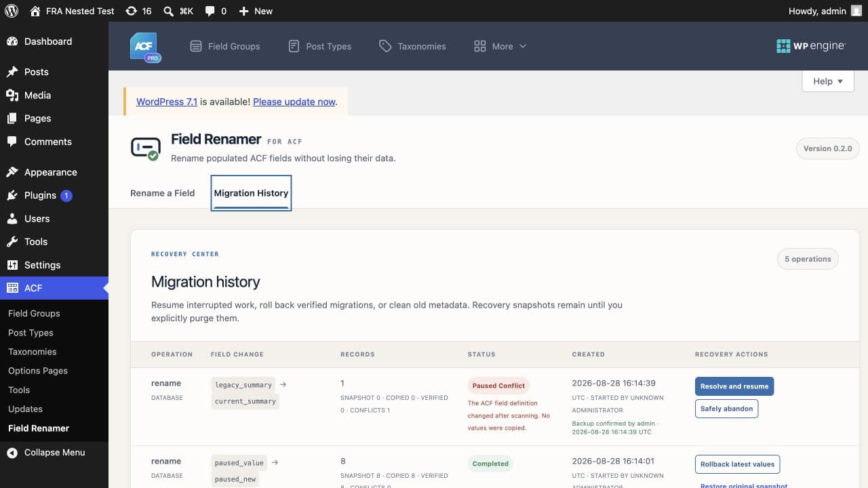Switch to Rename a Field tab

(x=163, y=193)
